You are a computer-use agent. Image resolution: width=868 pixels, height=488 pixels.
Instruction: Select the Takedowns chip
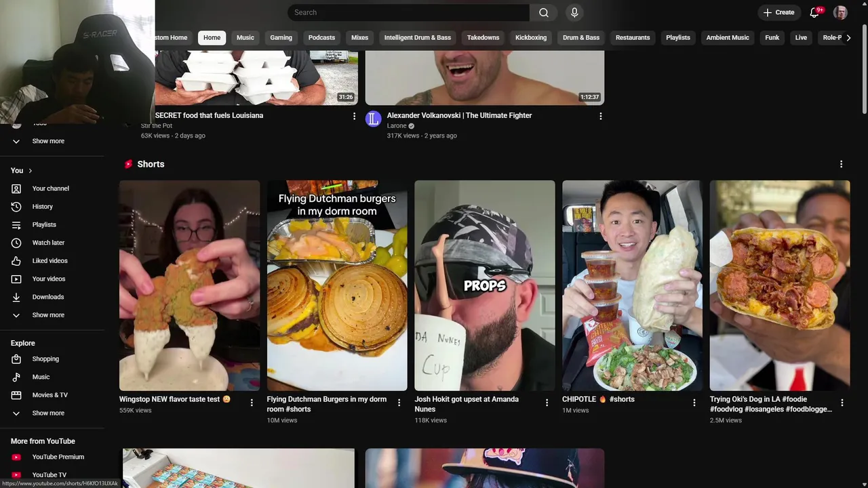[x=483, y=37]
